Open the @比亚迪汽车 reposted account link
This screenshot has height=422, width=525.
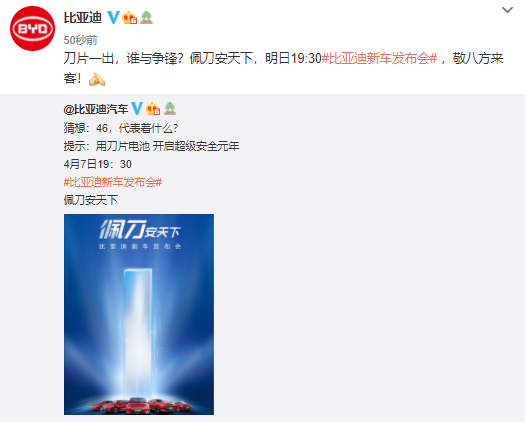96,109
